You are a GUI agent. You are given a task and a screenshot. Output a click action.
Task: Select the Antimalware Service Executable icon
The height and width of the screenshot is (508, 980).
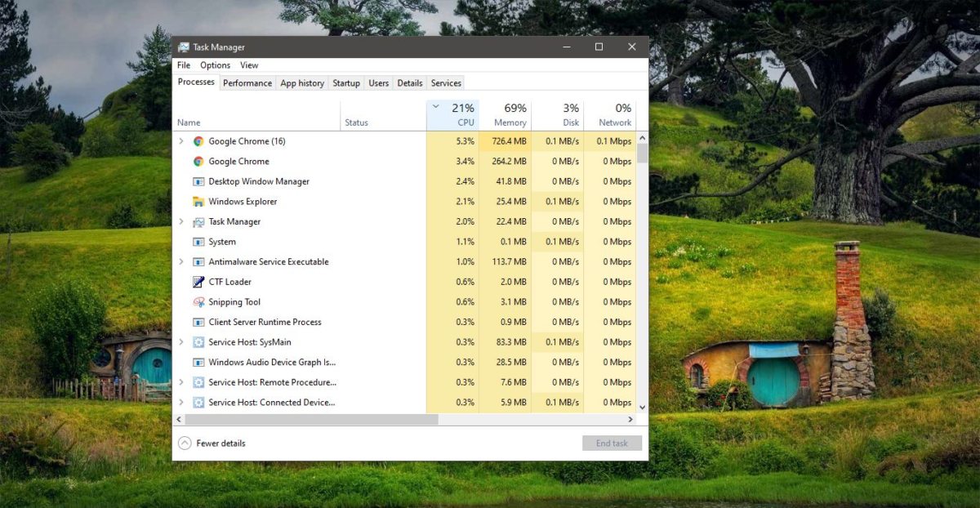click(198, 261)
